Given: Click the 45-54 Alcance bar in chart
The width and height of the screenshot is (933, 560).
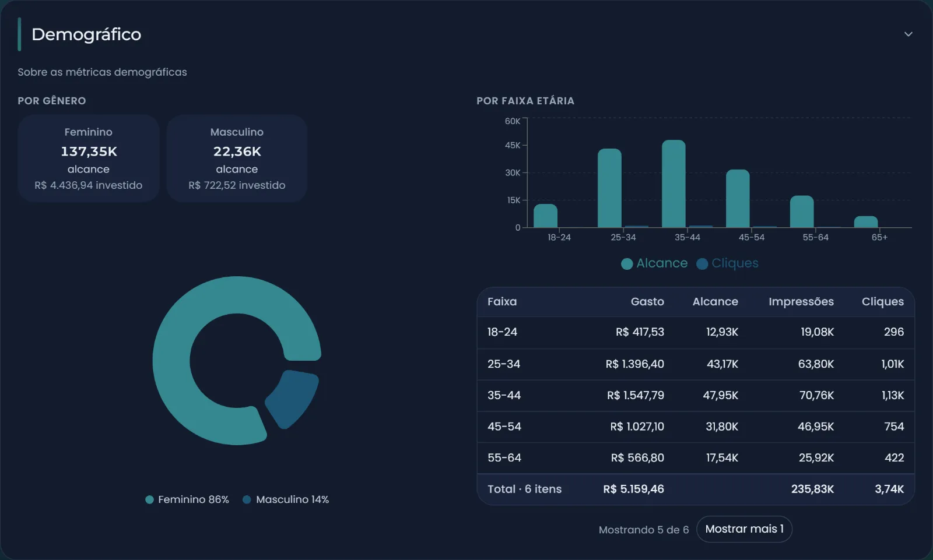Looking at the screenshot, I should pyautogui.click(x=738, y=199).
